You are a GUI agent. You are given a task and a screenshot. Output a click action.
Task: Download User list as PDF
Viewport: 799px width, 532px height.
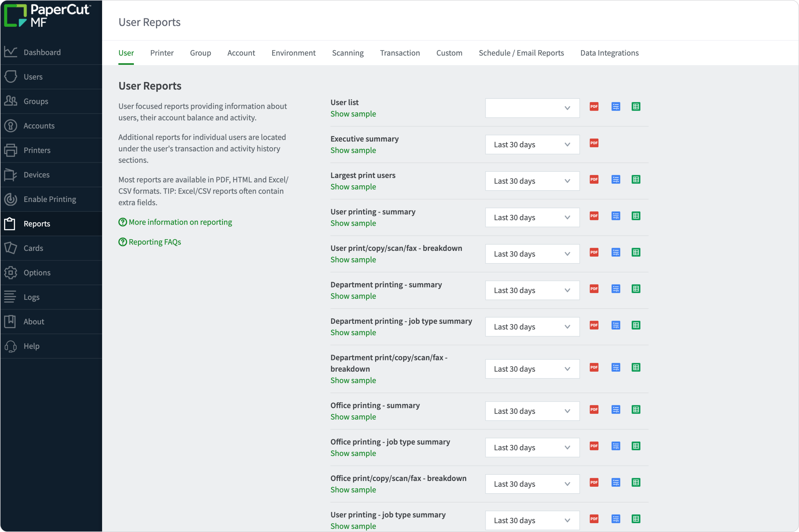(594, 106)
